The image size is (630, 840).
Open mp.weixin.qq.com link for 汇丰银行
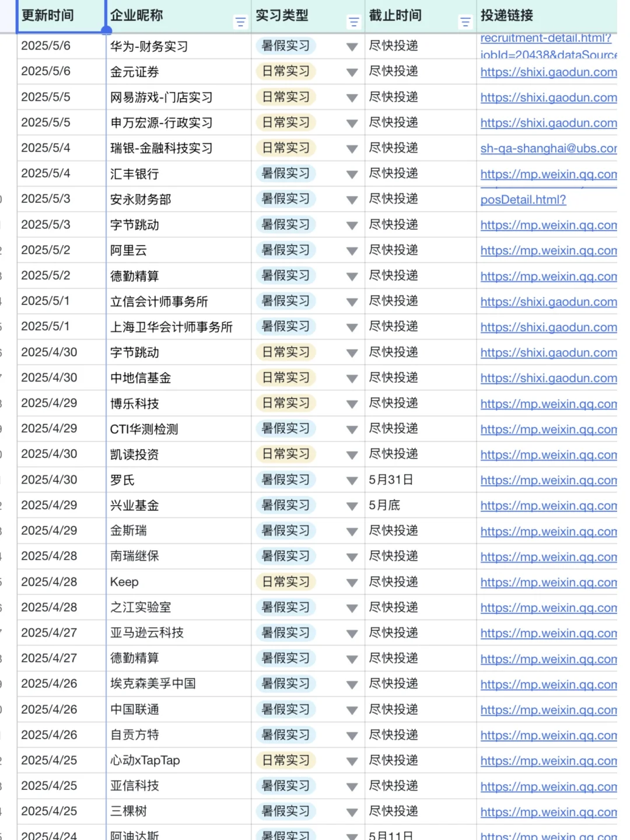pos(548,174)
